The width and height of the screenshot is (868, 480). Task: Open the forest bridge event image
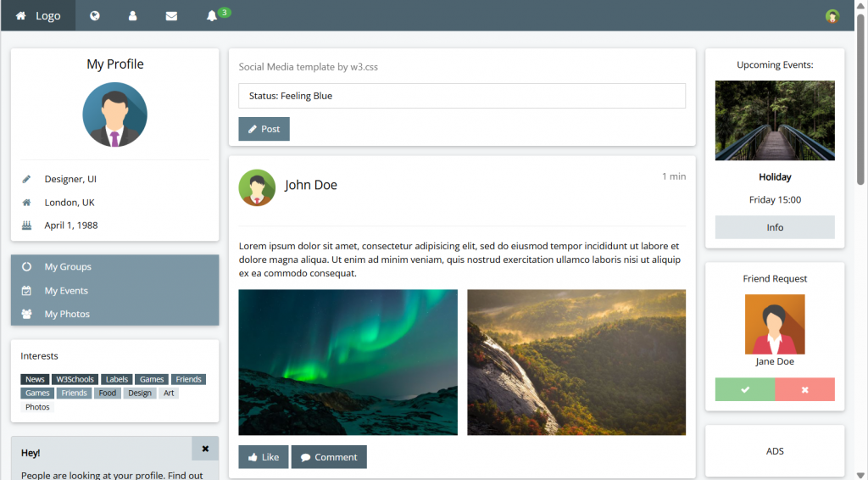pyautogui.click(x=775, y=120)
